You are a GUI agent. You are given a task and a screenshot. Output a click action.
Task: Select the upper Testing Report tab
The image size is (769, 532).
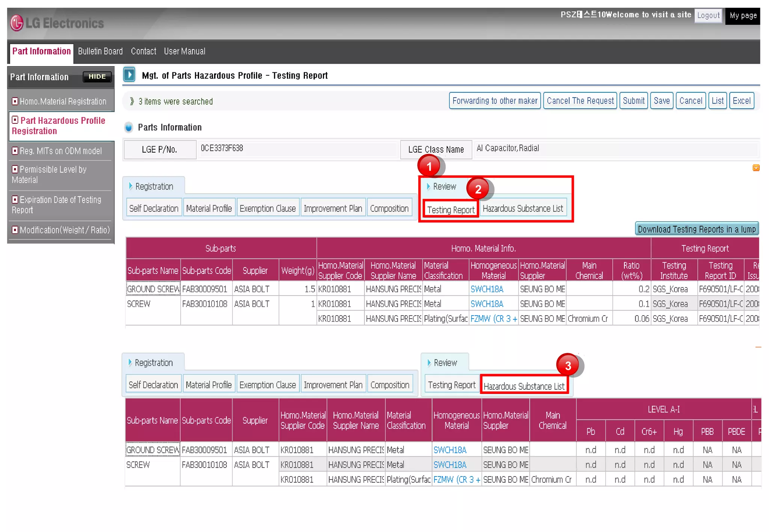point(451,210)
